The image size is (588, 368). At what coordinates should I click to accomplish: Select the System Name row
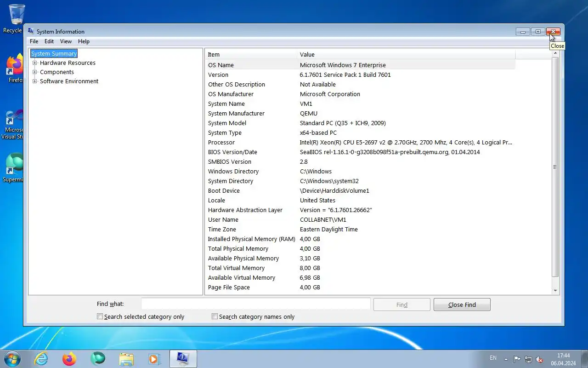(x=360, y=104)
